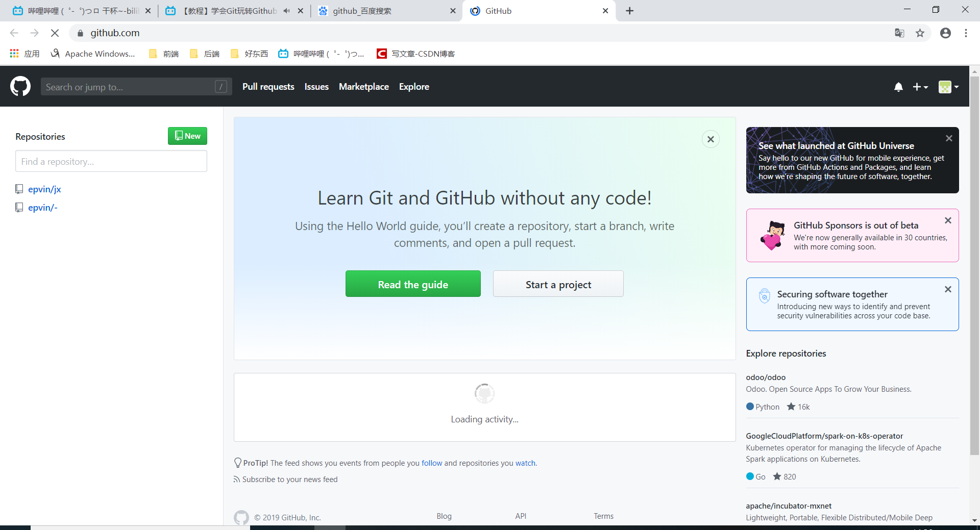The height and width of the screenshot is (530, 980).
Task: Open the 写文章-CSDN博客 bookmark
Action: [415, 54]
